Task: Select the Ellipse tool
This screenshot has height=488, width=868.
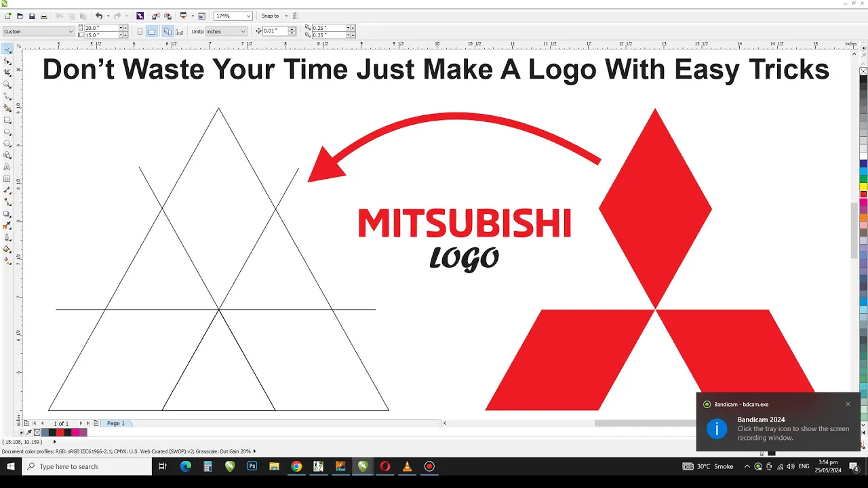Action: pos(7,131)
